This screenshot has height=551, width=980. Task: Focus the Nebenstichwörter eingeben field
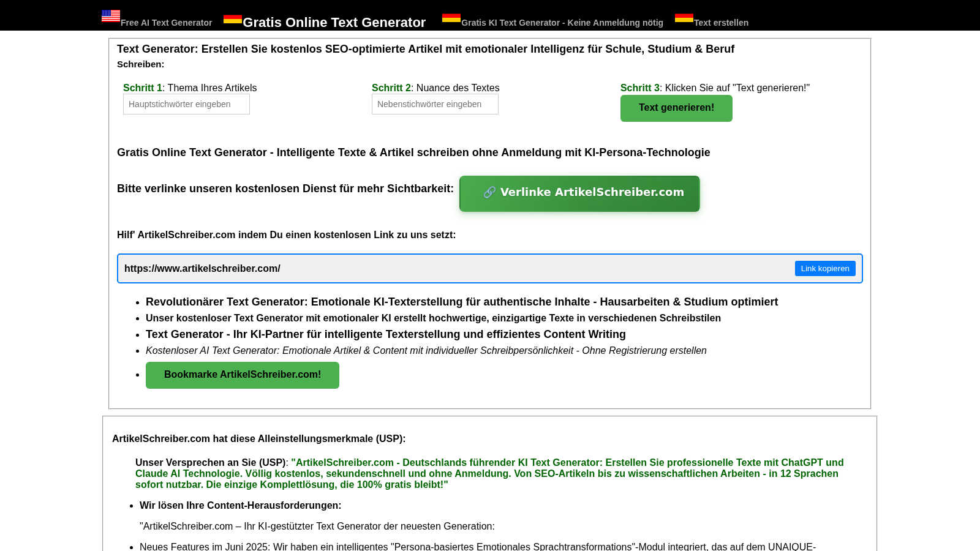tap(435, 104)
